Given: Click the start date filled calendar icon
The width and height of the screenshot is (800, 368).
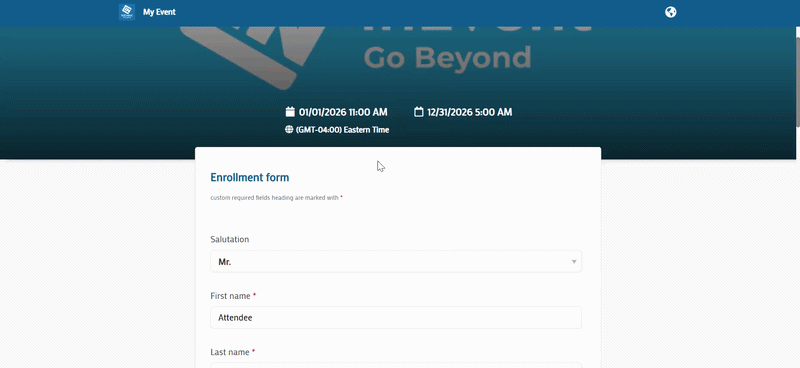Looking at the screenshot, I should point(290,112).
